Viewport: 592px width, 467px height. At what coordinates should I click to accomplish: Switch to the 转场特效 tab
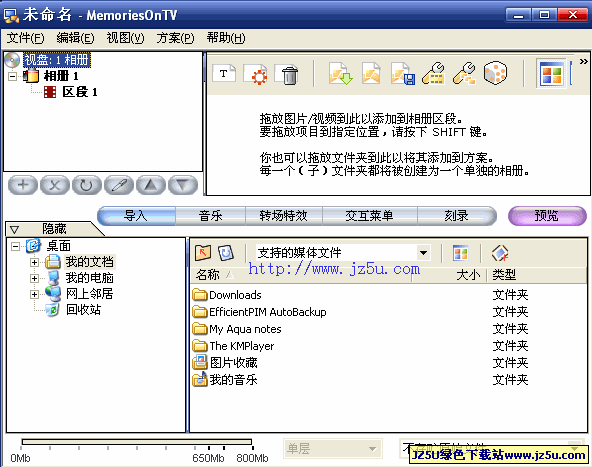[x=284, y=216]
